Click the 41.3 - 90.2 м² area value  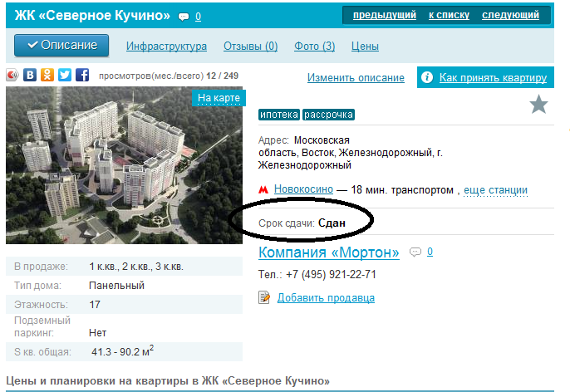[x=122, y=351]
